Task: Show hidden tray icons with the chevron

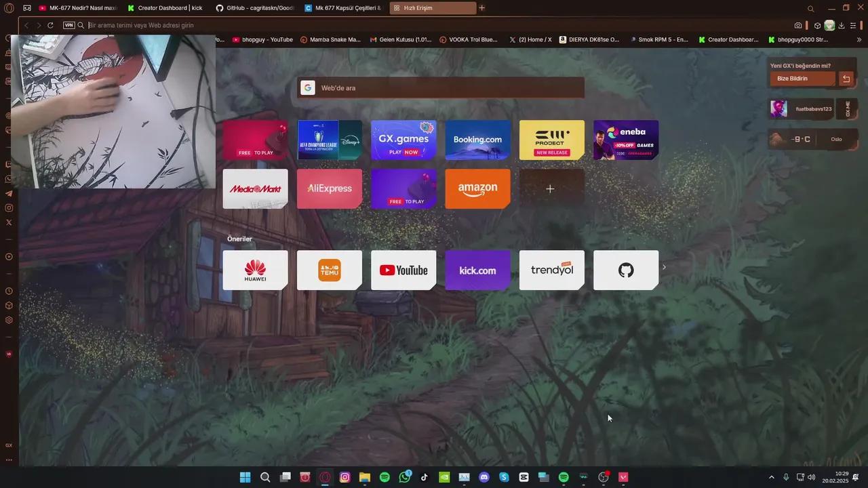Action: tap(771, 477)
